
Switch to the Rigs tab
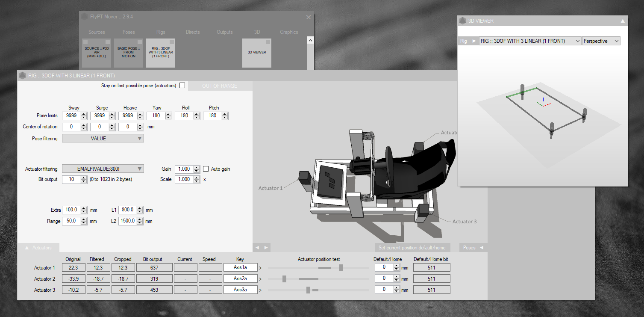pos(161,32)
